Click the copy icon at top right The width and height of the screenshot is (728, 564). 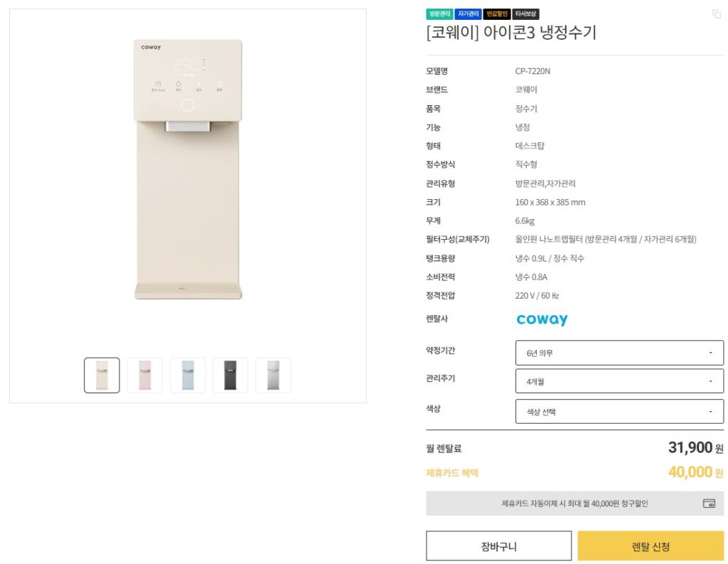click(716, 13)
